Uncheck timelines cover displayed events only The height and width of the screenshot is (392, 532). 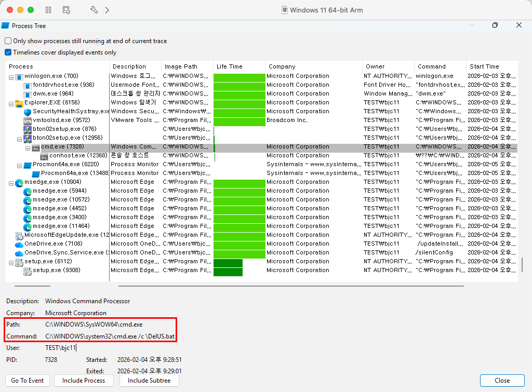8,52
